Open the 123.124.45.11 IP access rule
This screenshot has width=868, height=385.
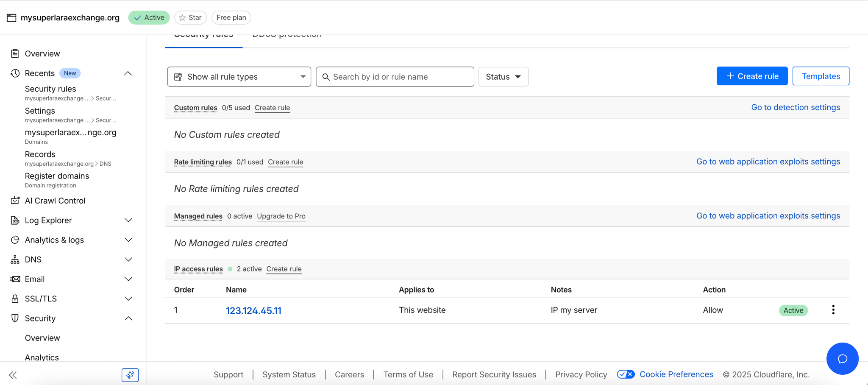tap(253, 311)
